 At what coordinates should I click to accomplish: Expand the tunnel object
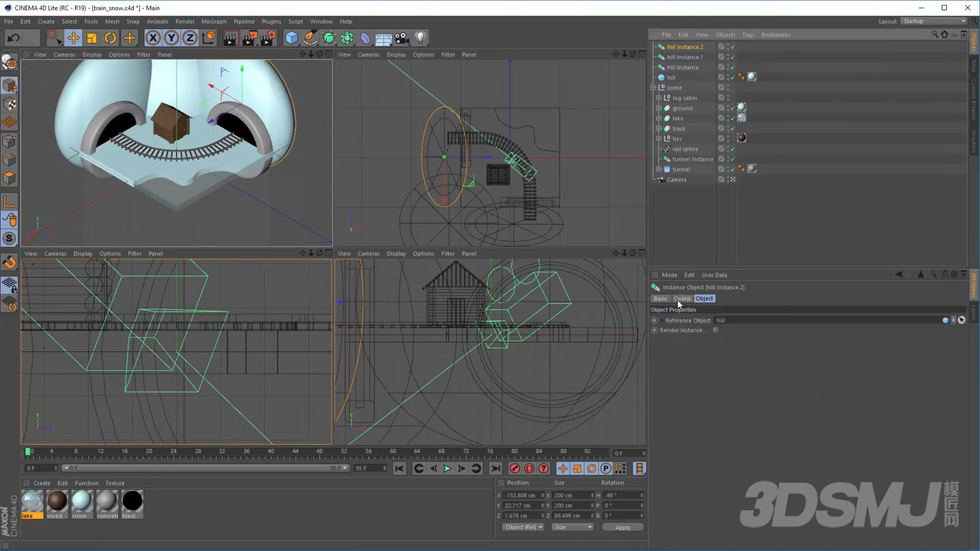click(658, 169)
